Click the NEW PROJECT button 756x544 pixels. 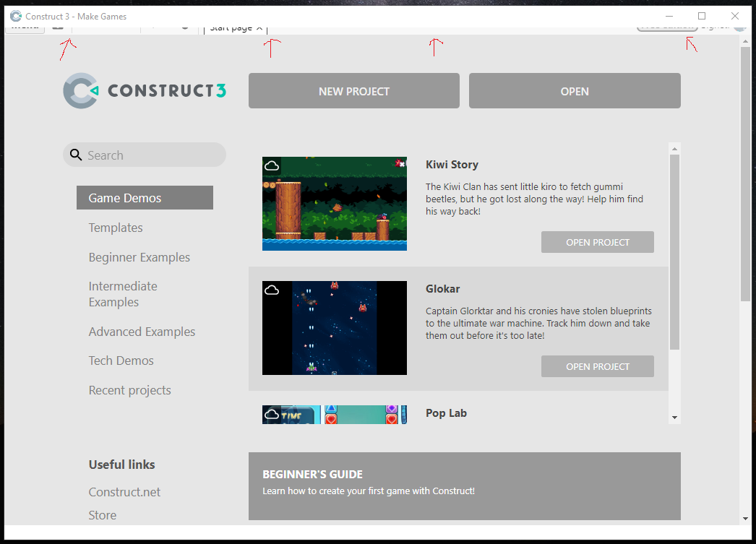point(353,90)
